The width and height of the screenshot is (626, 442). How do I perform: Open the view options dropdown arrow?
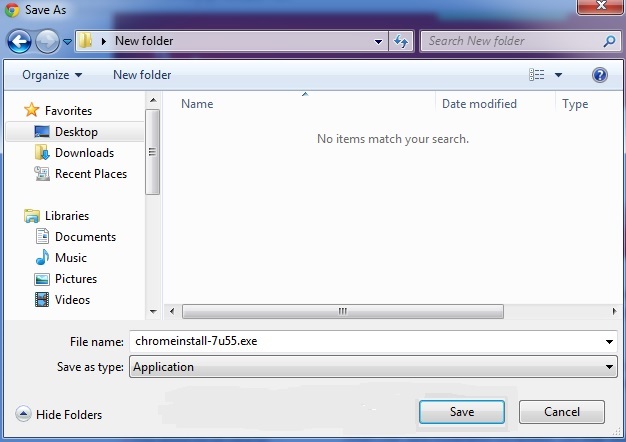click(558, 75)
